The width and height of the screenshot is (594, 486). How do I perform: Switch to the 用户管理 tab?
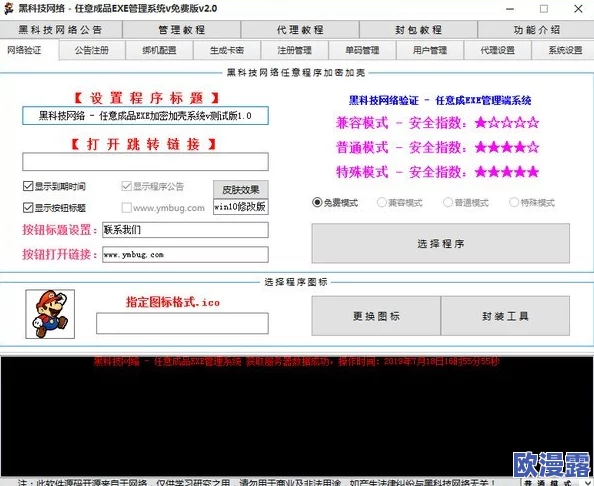point(430,50)
